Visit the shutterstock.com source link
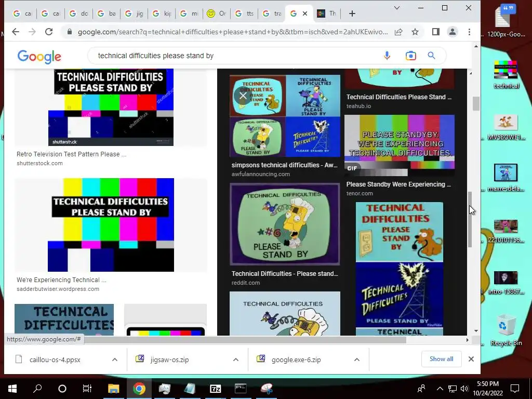Screen dimensions: 532x399 39,163
